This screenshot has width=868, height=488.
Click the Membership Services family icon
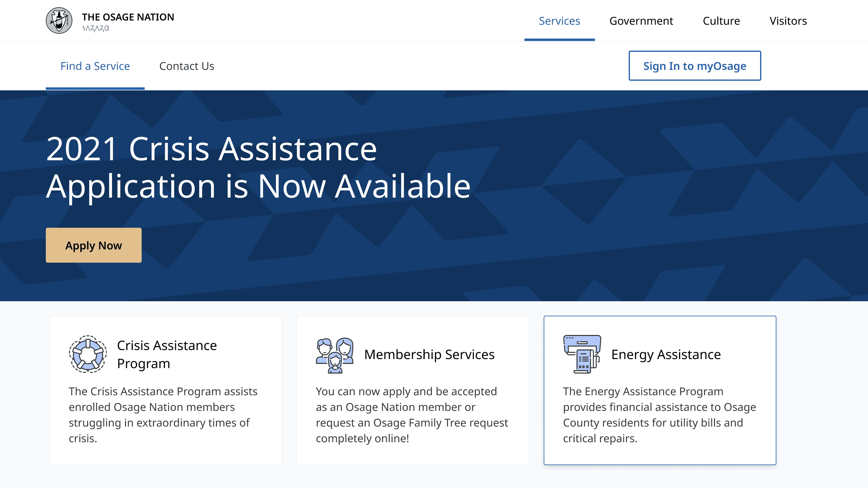335,355
